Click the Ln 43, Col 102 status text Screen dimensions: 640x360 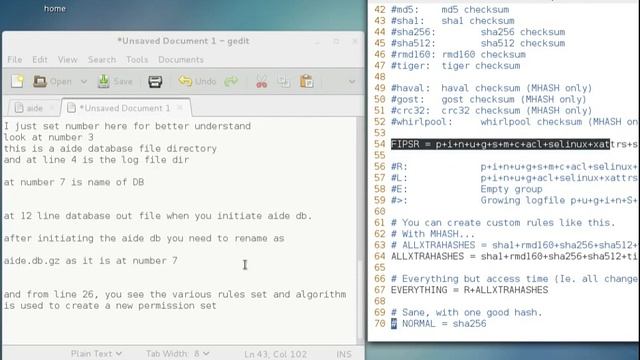tap(276, 354)
